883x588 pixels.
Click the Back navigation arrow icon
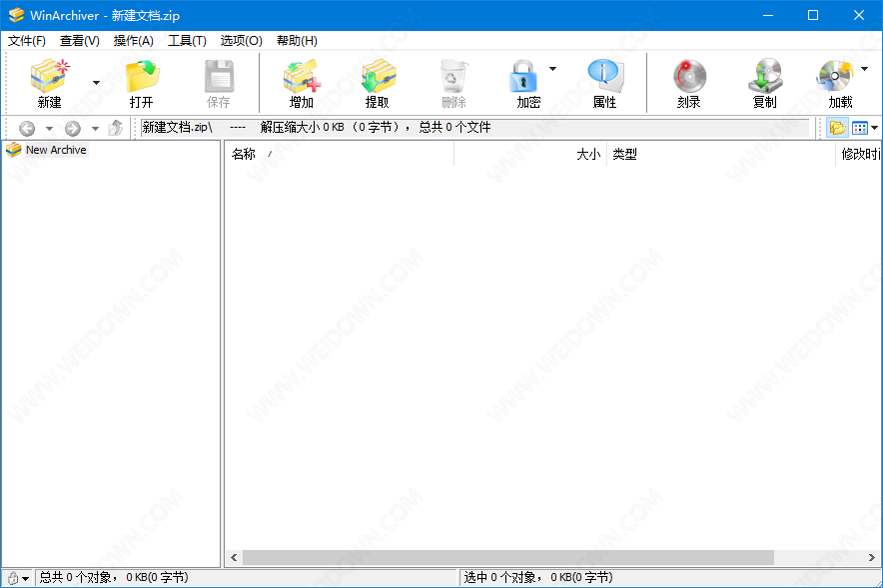[x=27, y=129]
